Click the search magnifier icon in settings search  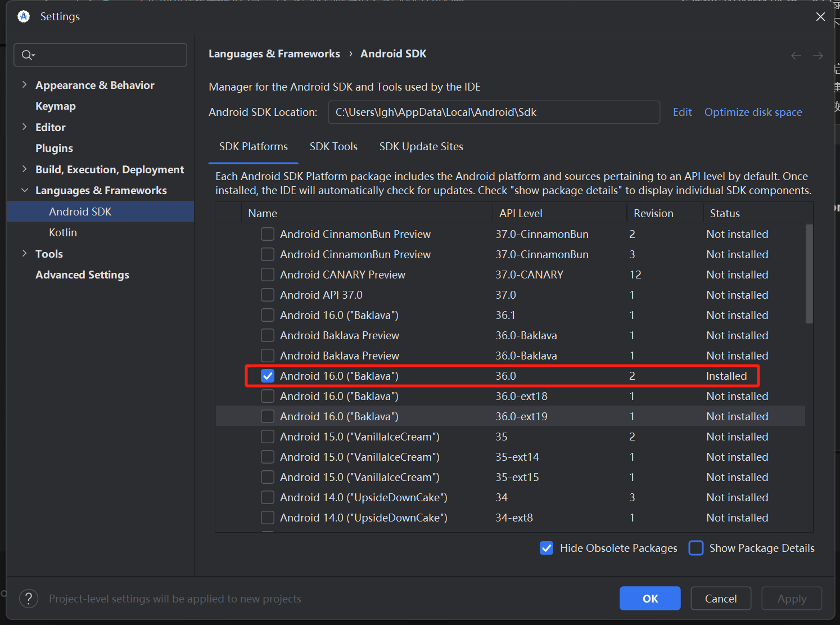click(28, 55)
